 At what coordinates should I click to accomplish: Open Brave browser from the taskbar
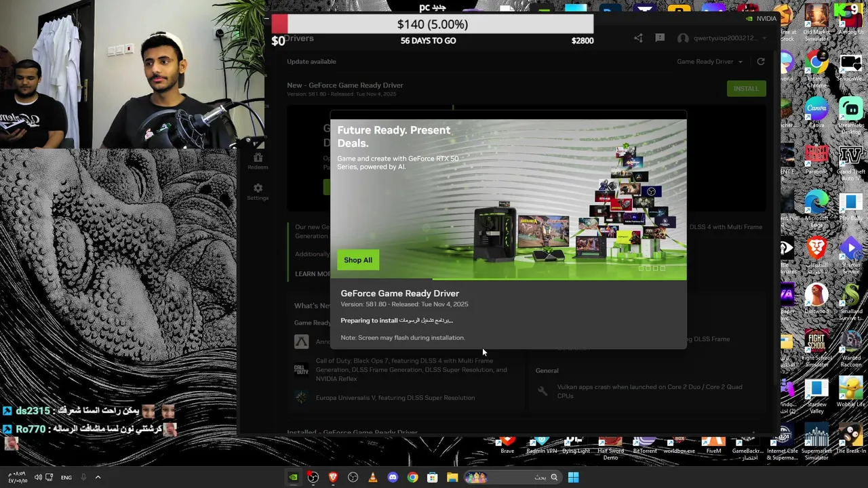333,477
